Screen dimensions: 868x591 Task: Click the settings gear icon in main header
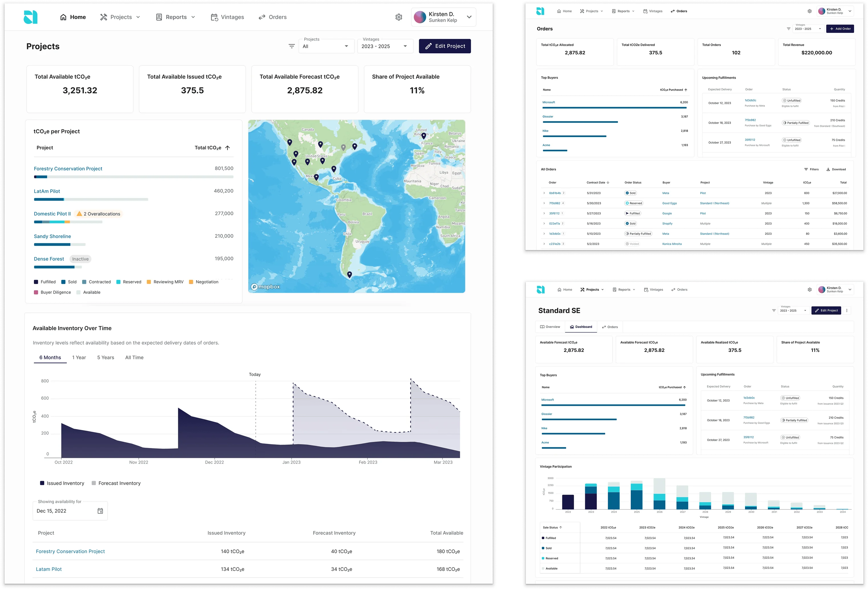[x=399, y=17]
